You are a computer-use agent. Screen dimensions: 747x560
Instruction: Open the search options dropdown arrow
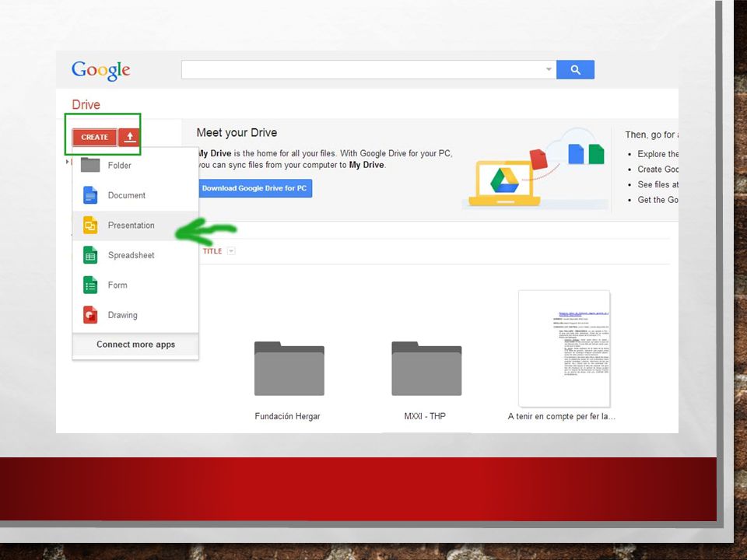[549, 69]
